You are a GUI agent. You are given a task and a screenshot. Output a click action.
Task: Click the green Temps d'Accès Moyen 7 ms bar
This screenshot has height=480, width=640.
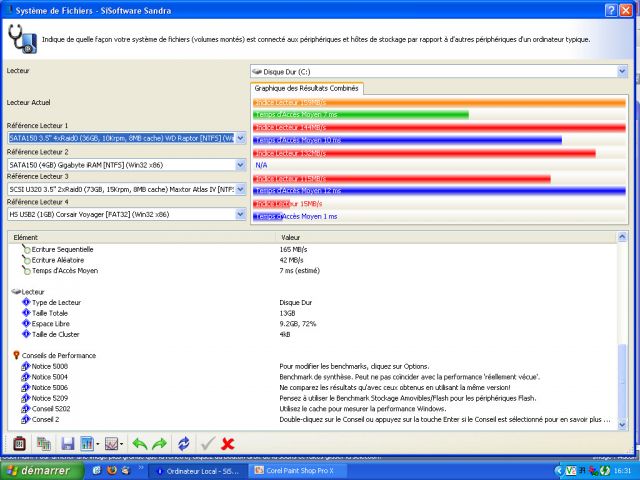point(361,115)
